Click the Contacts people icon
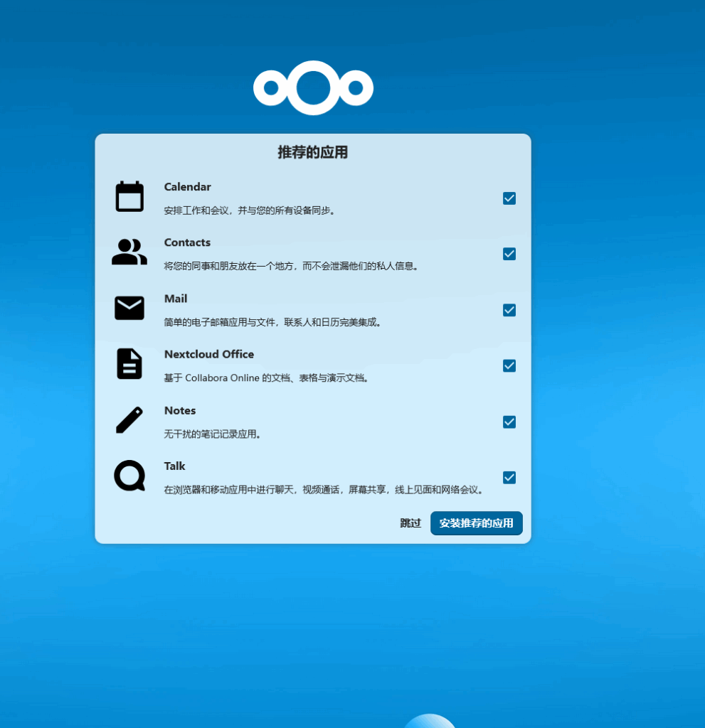The height and width of the screenshot is (728, 705). [x=129, y=252]
